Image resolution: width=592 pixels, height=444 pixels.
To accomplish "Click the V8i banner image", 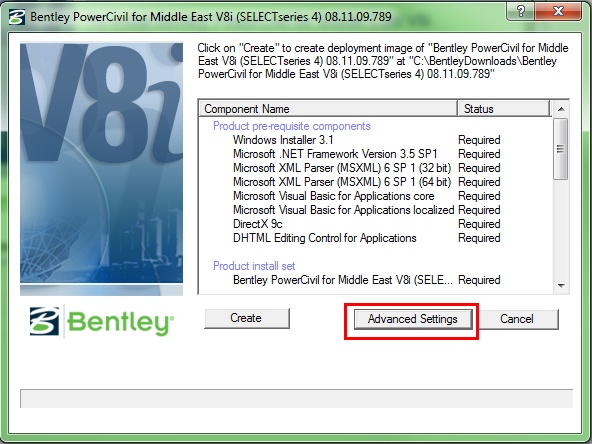I will (x=102, y=168).
